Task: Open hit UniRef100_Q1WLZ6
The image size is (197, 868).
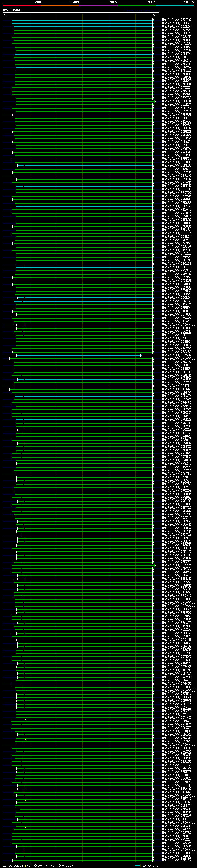Action: 176,24
